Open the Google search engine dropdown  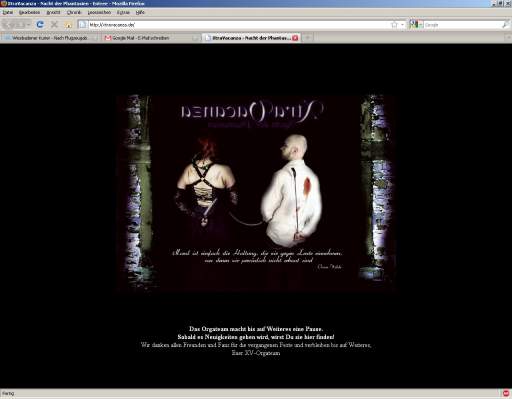[416, 25]
